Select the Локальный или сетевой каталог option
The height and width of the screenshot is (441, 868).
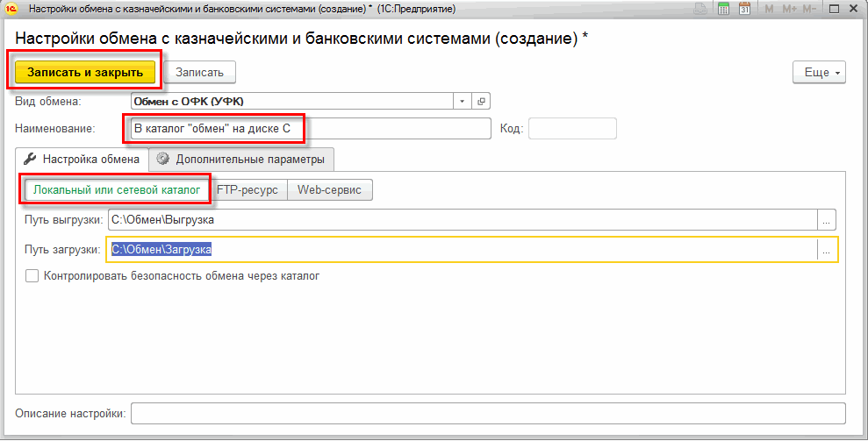coord(116,189)
